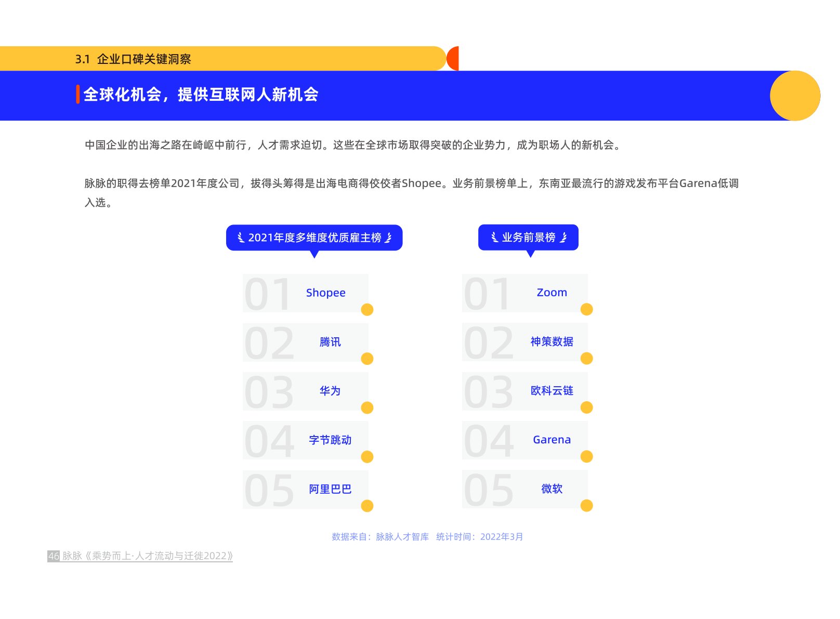Click the orange half-circle after the yellow tab
Screen dimensions: 840x619
[453, 58]
